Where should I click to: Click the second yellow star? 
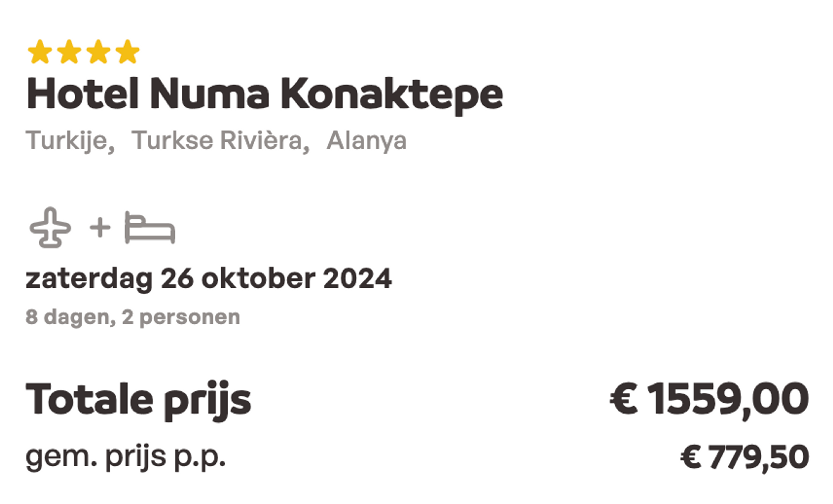click(x=69, y=51)
